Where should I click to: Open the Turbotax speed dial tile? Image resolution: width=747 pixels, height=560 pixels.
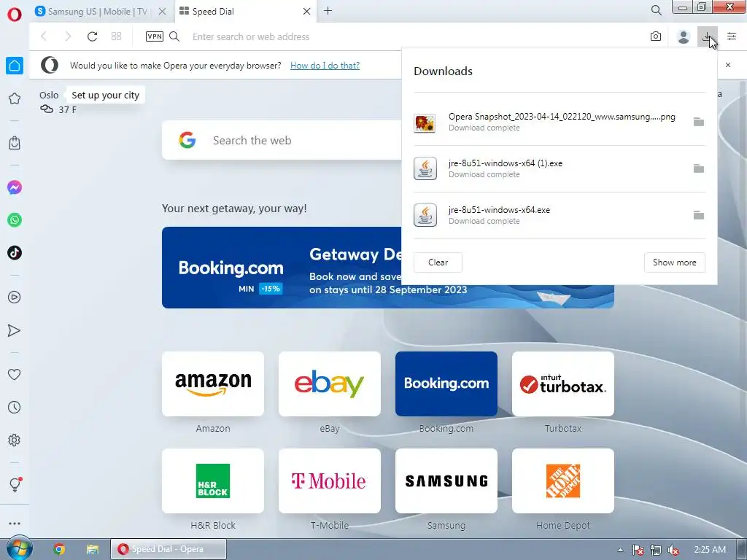563,384
